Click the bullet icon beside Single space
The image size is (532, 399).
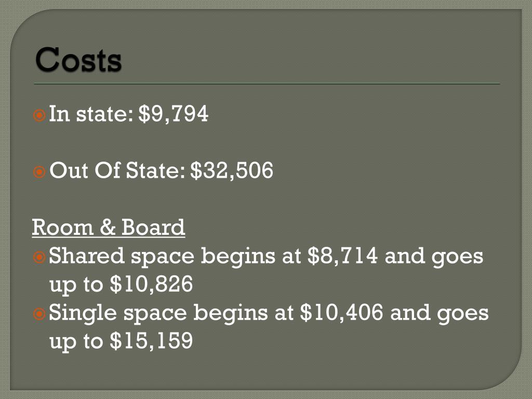coord(39,314)
